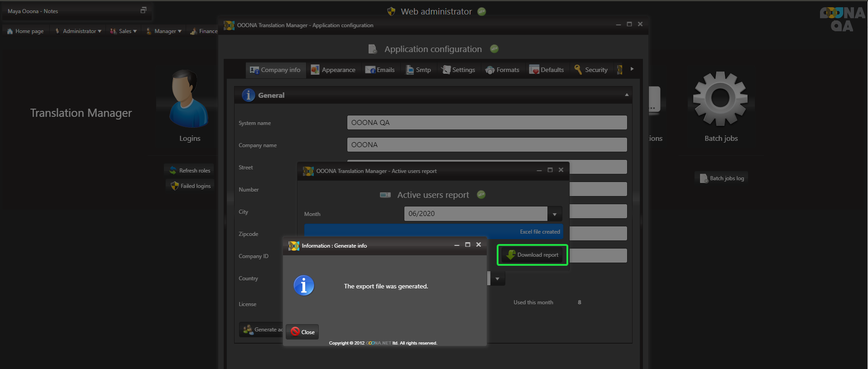868x369 pixels.
Task: Collapse the General section
Action: click(x=627, y=95)
